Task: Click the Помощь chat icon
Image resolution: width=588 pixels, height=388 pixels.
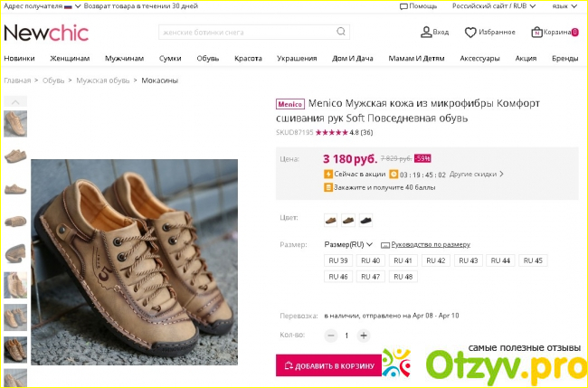Action: pos(403,5)
